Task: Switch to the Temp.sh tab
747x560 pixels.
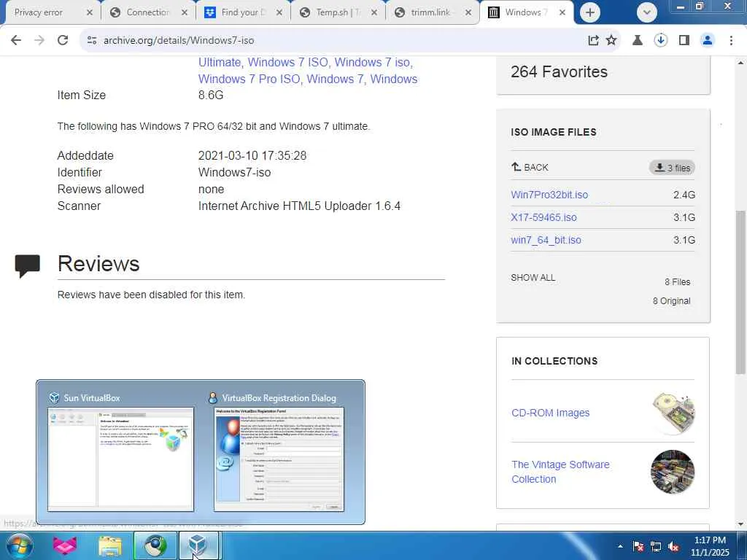Action: (x=337, y=13)
